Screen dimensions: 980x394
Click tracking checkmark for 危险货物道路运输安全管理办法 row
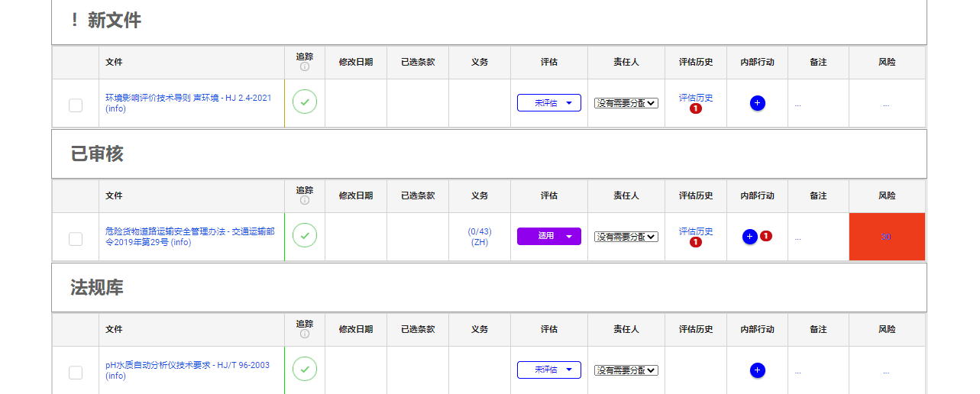[305, 236]
